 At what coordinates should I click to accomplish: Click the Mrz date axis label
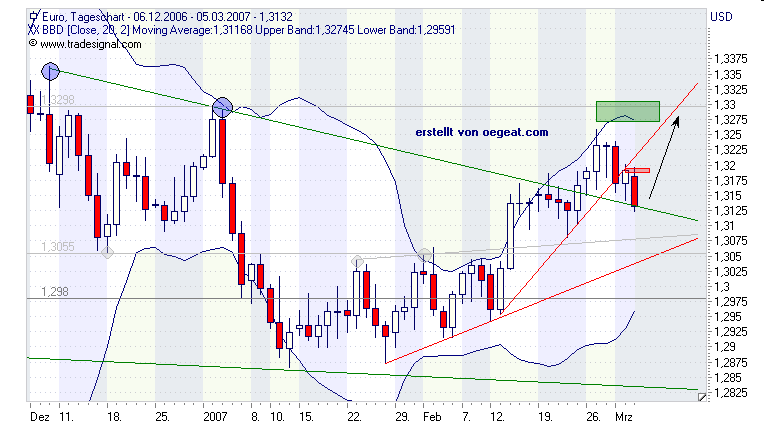click(x=624, y=417)
